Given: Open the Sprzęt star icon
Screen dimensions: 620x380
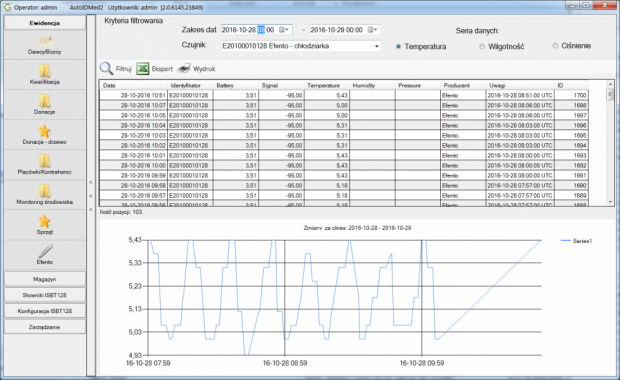Looking at the screenshot, I should tap(44, 221).
